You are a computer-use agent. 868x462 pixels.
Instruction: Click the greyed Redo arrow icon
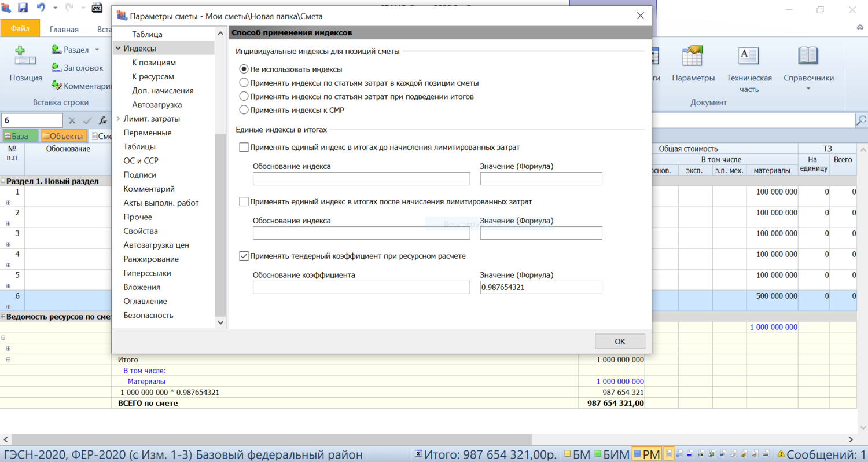pyautogui.click(x=69, y=8)
